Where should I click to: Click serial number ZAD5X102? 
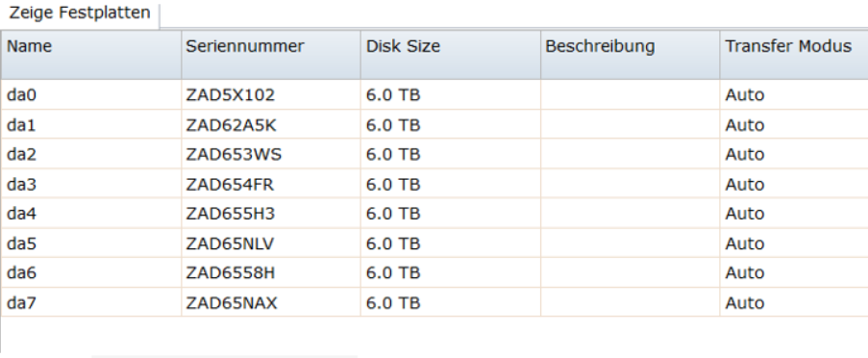231,95
